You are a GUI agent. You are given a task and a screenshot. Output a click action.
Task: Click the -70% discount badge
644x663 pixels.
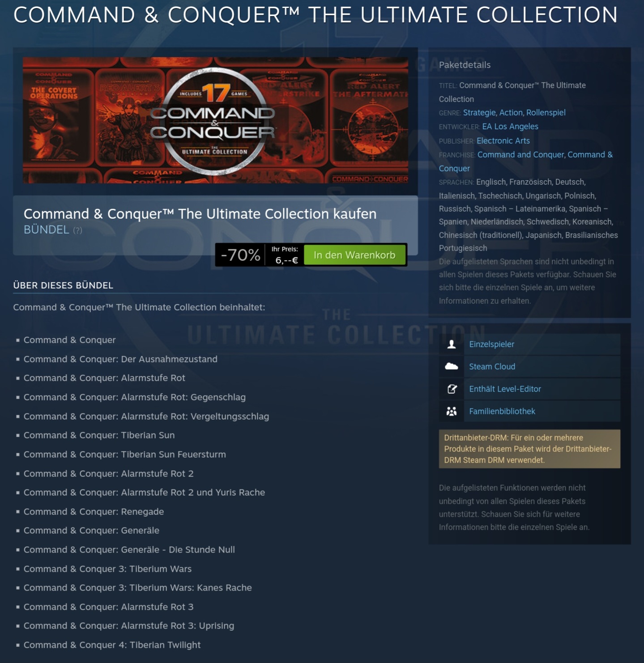(240, 255)
